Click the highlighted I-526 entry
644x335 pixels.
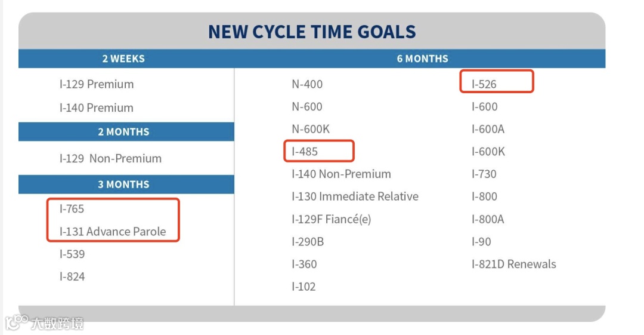pyautogui.click(x=484, y=84)
